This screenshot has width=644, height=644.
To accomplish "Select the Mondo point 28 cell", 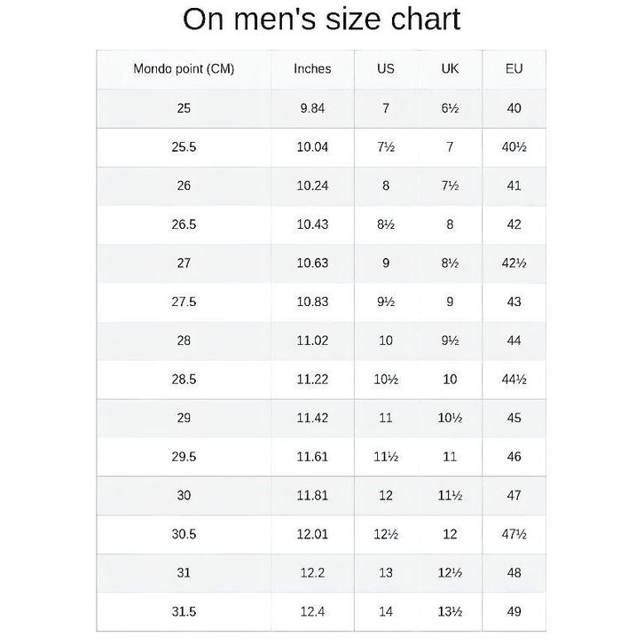I will pyautogui.click(x=184, y=341).
